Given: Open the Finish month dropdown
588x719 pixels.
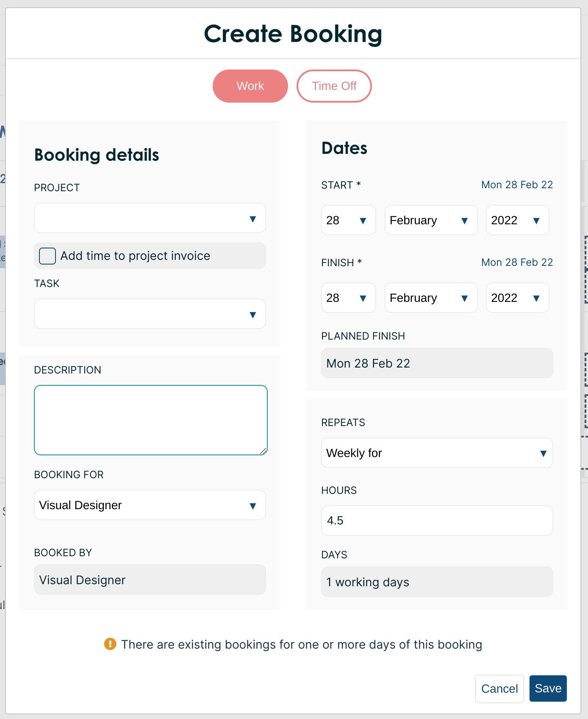Looking at the screenshot, I should 430,298.
